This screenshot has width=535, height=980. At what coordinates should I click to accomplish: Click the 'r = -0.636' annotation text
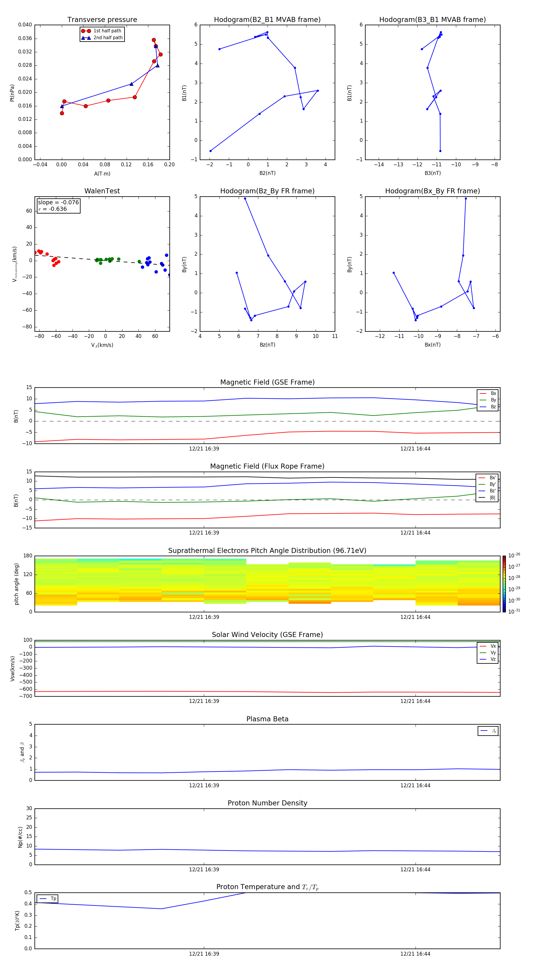pyautogui.click(x=53, y=209)
